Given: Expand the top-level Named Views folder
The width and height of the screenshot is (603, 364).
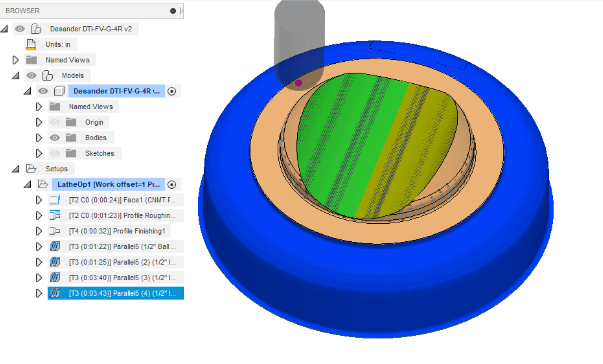Looking at the screenshot, I should 16,60.
